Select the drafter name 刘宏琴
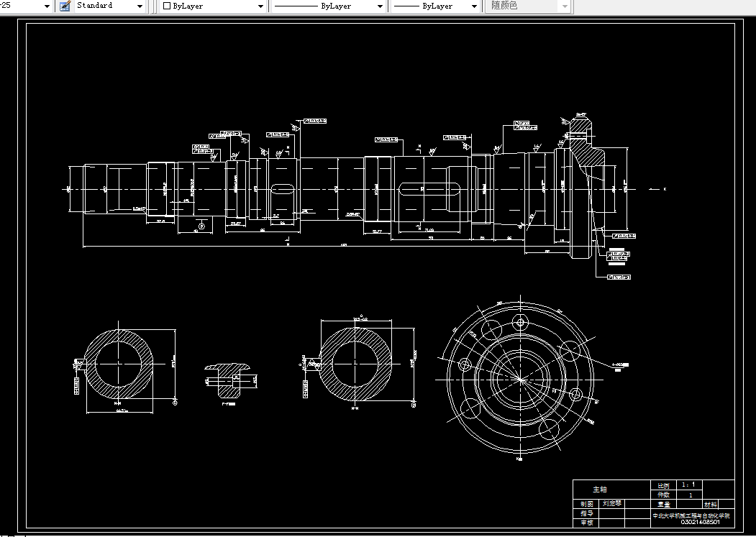 click(612, 503)
